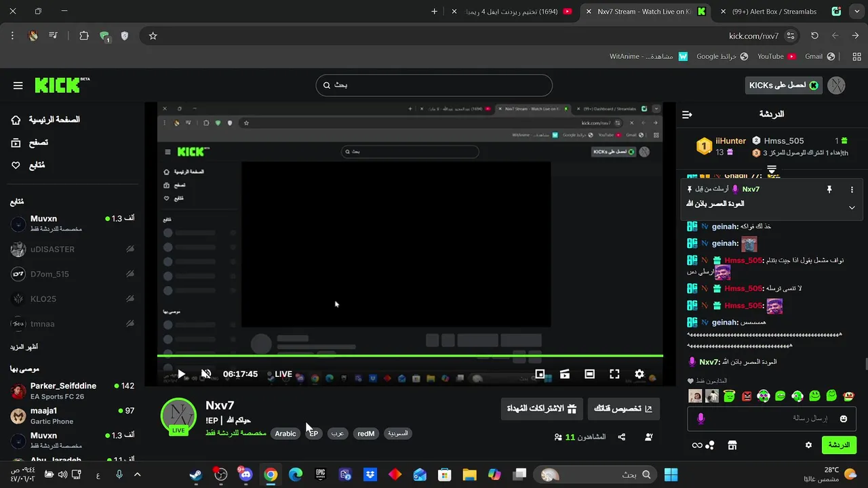The image size is (868, 488).
Task: Play the Nxv7 stream video
Action: tap(181, 374)
